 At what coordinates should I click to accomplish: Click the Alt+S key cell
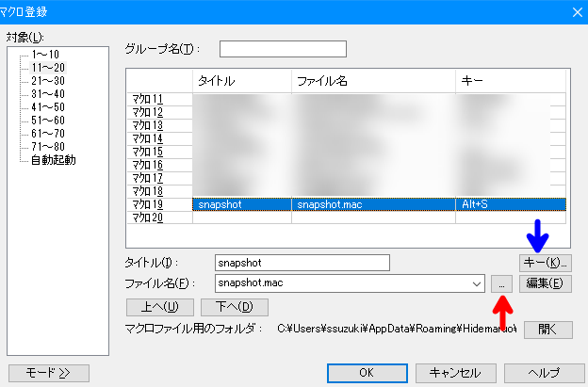pyautogui.click(x=511, y=204)
